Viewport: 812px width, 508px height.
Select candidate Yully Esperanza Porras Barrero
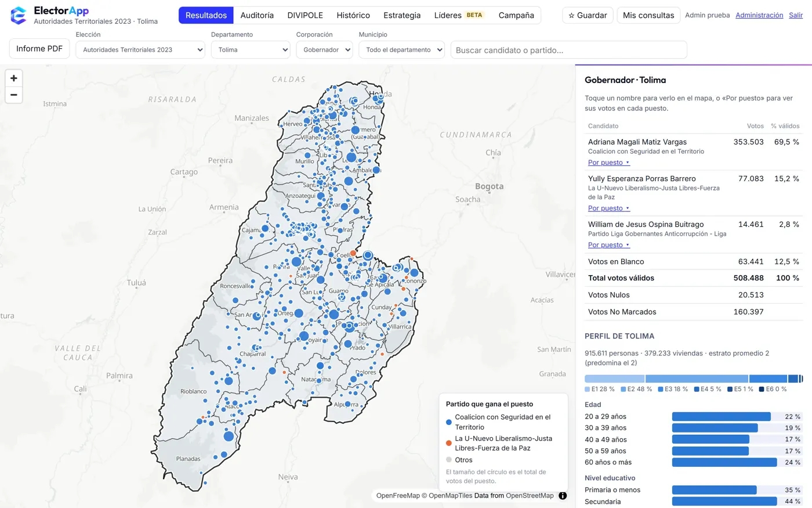pos(642,178)
